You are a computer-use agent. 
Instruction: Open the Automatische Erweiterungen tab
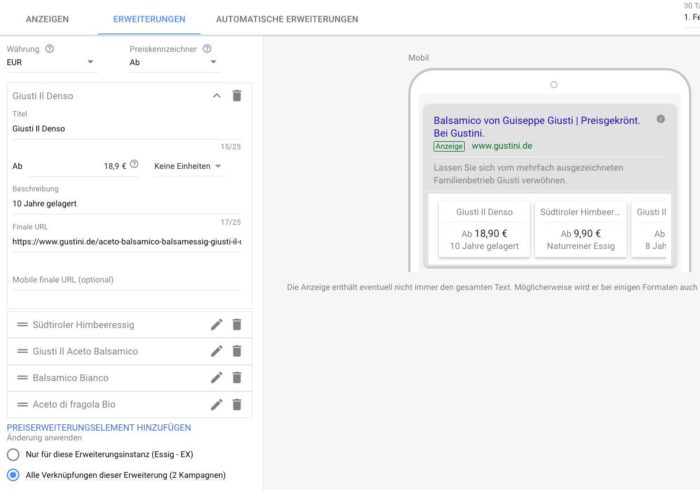coord(287,19)
